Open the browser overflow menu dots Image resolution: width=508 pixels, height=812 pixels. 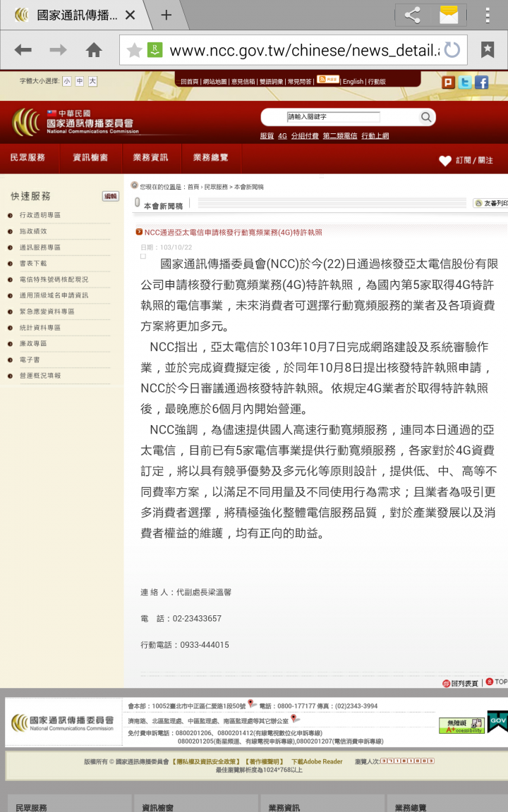(x=488, y=15)
